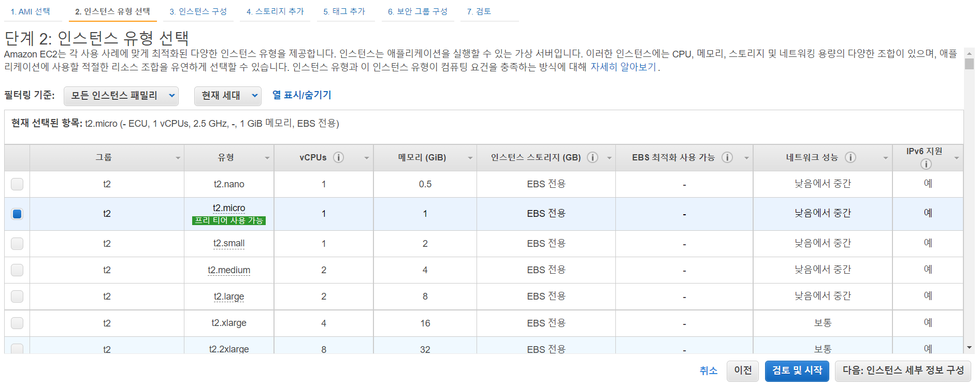
Task: Open the 네트워크 성능 column sort arrow
Action: pos(886,158)
